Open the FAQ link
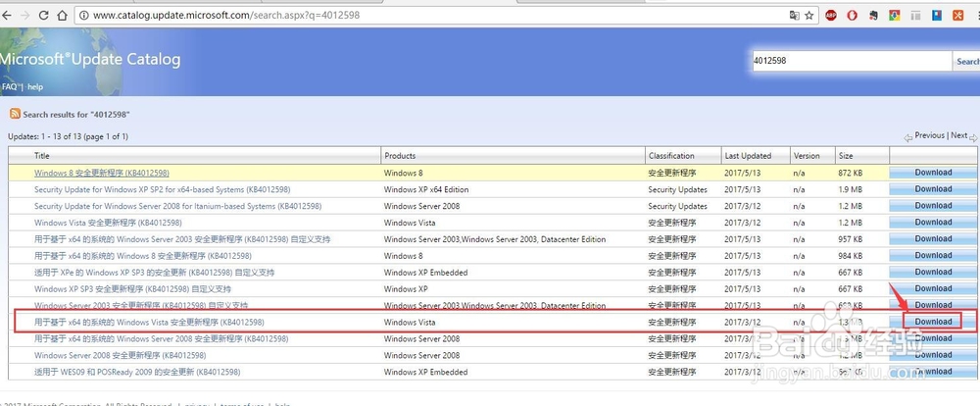 pyautogui.click(x=10, y=87)
